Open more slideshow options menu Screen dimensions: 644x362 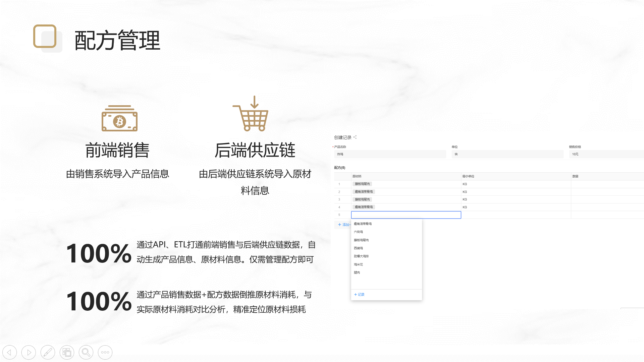105,352
